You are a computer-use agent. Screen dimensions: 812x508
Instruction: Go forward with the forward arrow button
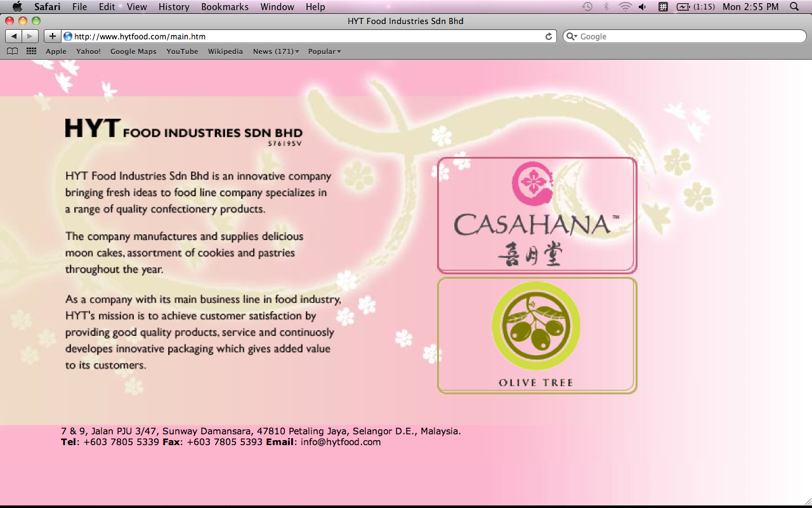(x=30, y=36)
